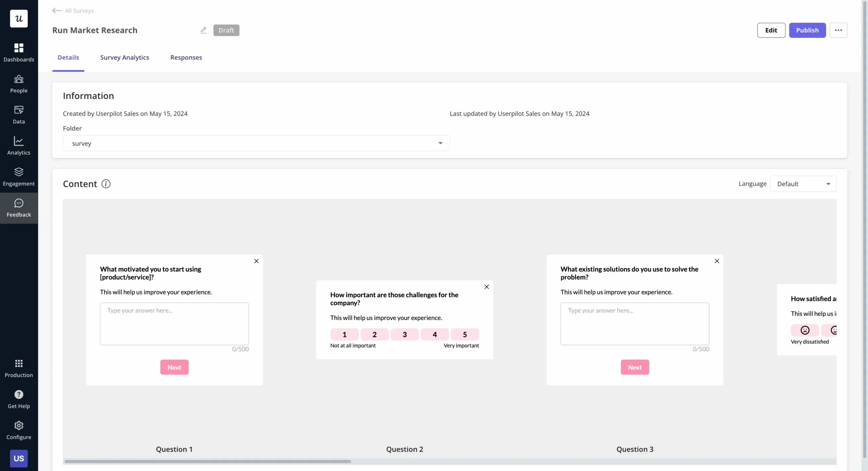
Task: Go to the People section
Action: point(19,84)
